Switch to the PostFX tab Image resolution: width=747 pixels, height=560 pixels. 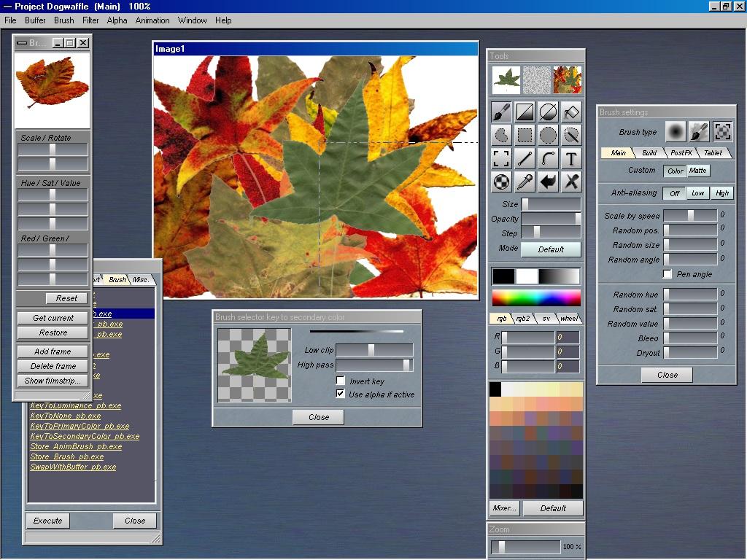tap(681, 152)
